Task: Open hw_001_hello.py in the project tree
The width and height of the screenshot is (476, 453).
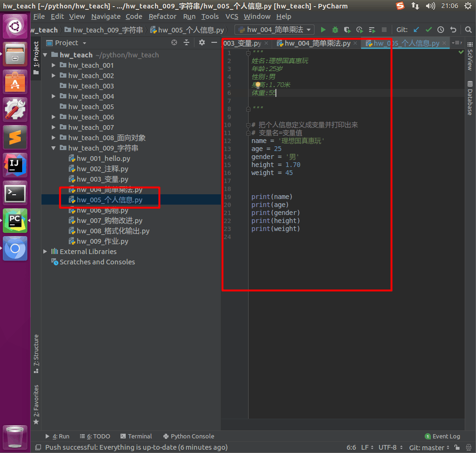Action: 103,158
